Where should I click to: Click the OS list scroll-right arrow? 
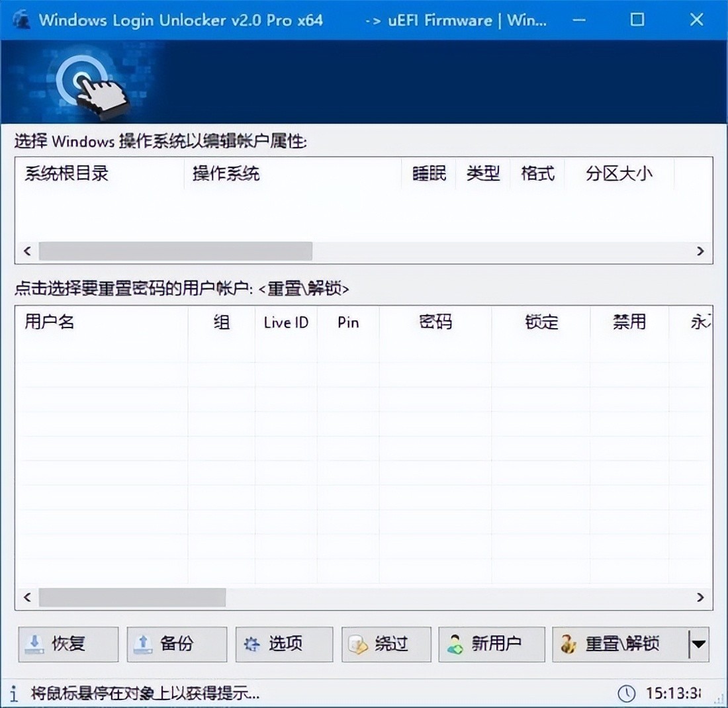click(x=701, y=251)
